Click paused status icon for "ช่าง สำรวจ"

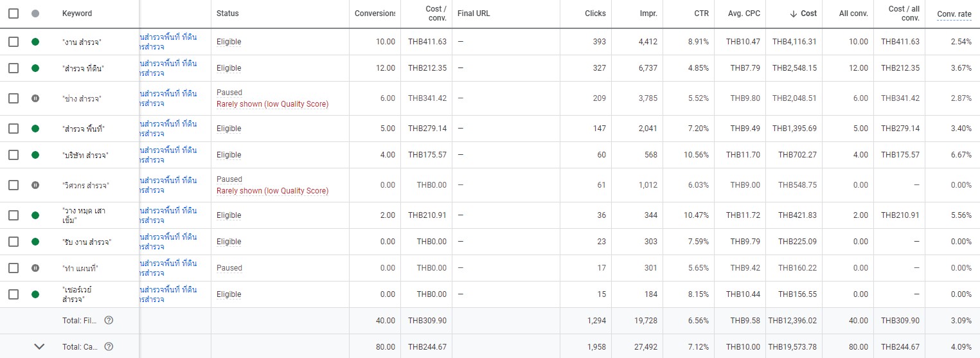click(x=35, y=98)
